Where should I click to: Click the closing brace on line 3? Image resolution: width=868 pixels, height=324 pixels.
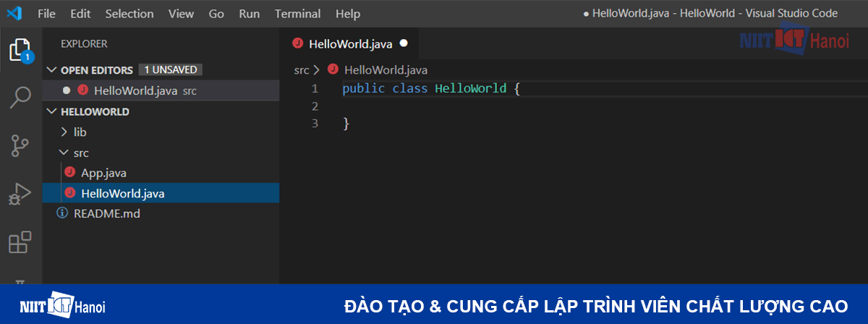pos(346,124)
